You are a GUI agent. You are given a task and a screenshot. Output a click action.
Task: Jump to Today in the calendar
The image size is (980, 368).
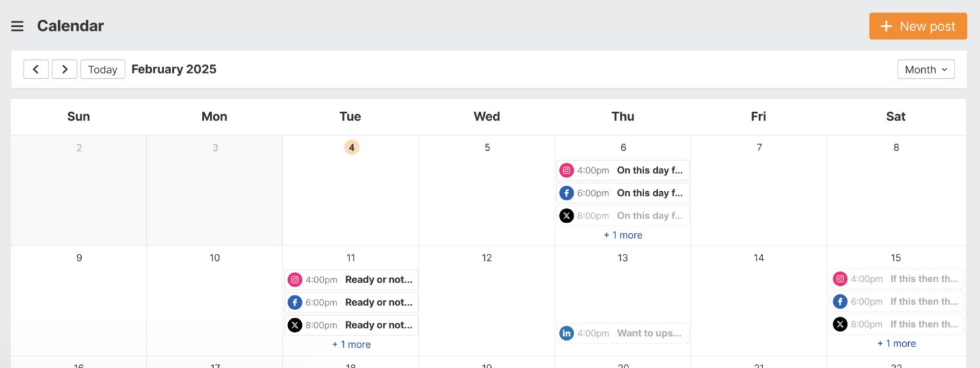pos(103,69)
